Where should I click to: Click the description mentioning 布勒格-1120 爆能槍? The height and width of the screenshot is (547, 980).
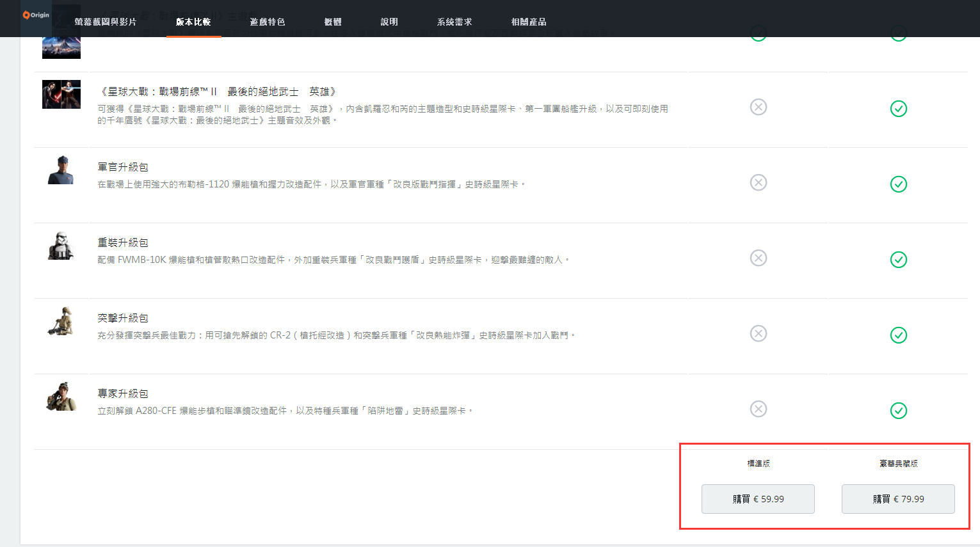tap(312, 184)
